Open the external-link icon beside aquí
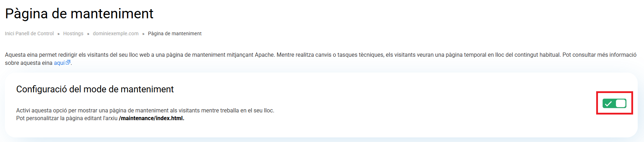This screenshot has width=644, height=142. click(x=68, y=62)
